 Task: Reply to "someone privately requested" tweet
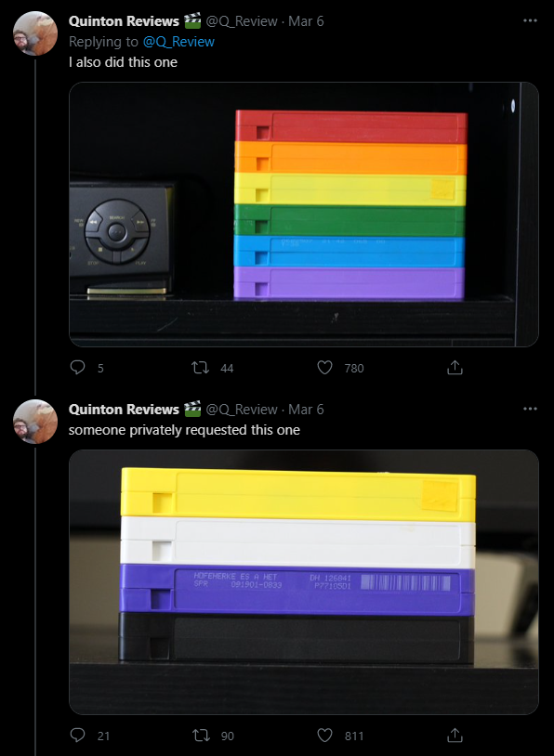pos(77,736)
